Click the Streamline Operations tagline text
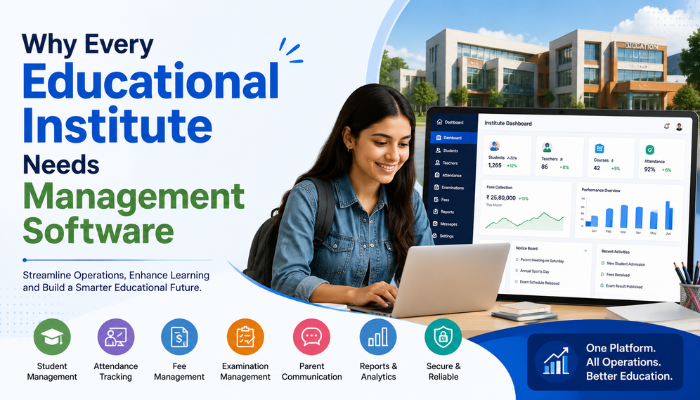Screen dimensions: 700x400 [116, 281]
